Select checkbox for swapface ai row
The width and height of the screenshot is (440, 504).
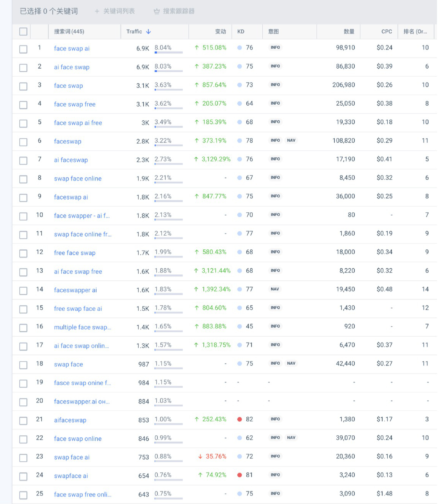(23, 476)
